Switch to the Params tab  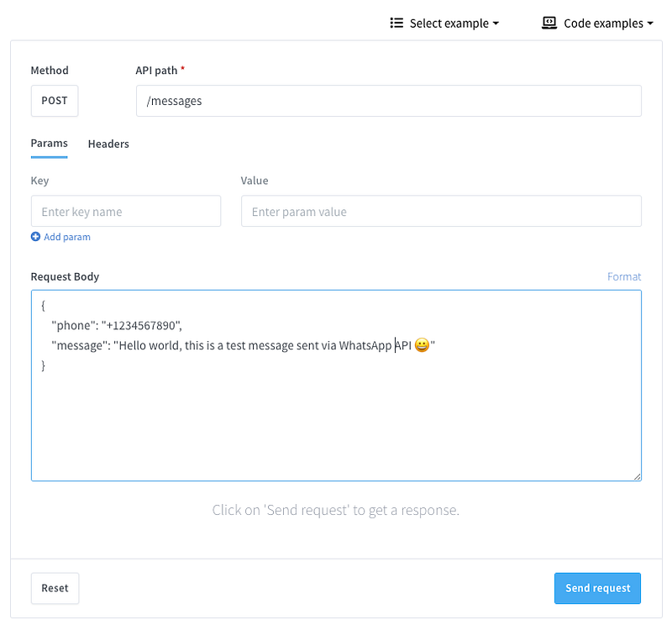coord(49,144)
